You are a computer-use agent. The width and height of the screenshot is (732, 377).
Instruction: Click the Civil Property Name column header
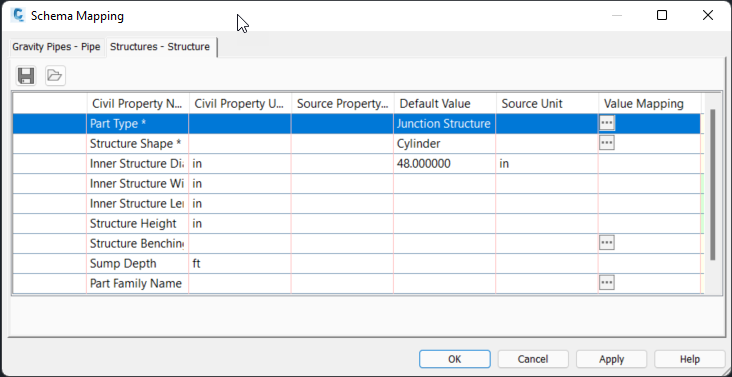[138, 104]
